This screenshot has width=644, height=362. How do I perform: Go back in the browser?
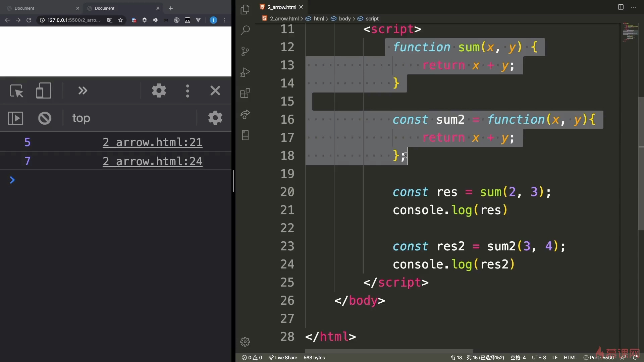coord(7,20)
